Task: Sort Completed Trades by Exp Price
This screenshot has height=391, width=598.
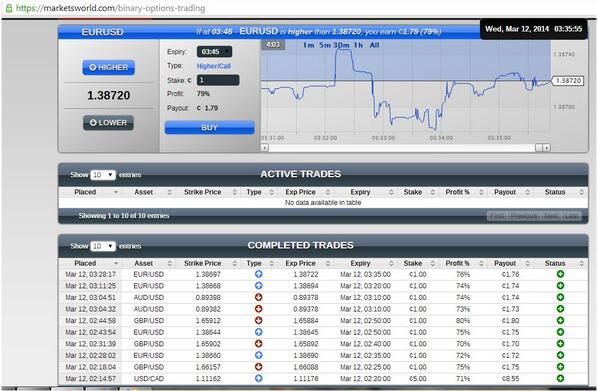Action: click(305, 264)
